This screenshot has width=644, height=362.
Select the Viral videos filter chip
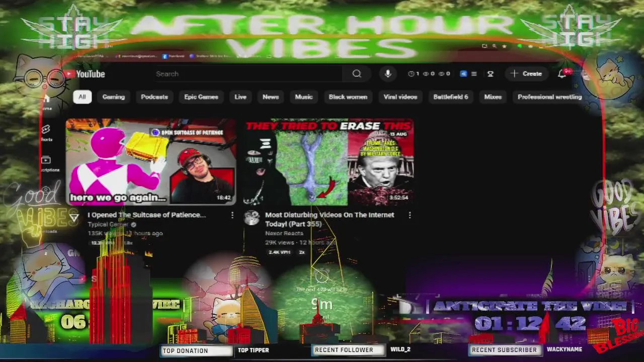click(400, 97)
